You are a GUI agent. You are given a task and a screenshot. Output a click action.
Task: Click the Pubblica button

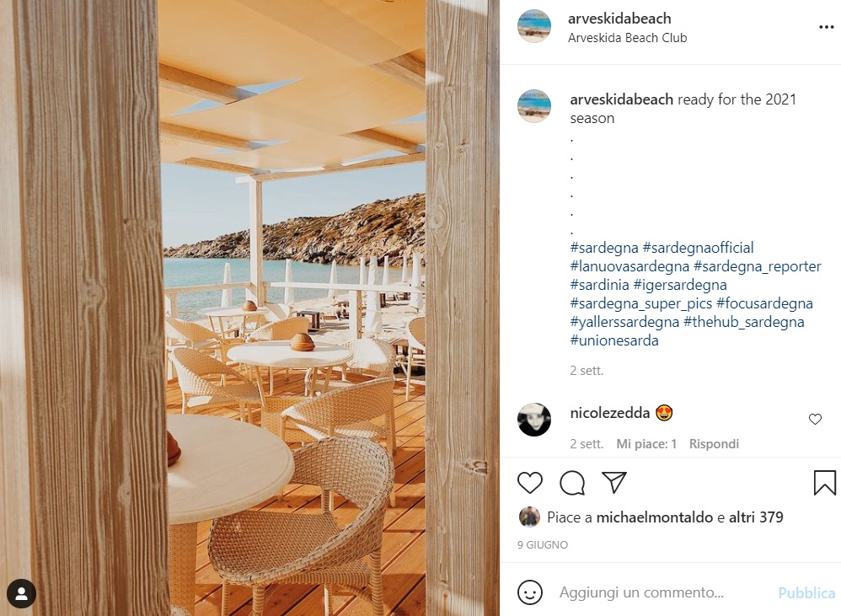coord(806,593)
